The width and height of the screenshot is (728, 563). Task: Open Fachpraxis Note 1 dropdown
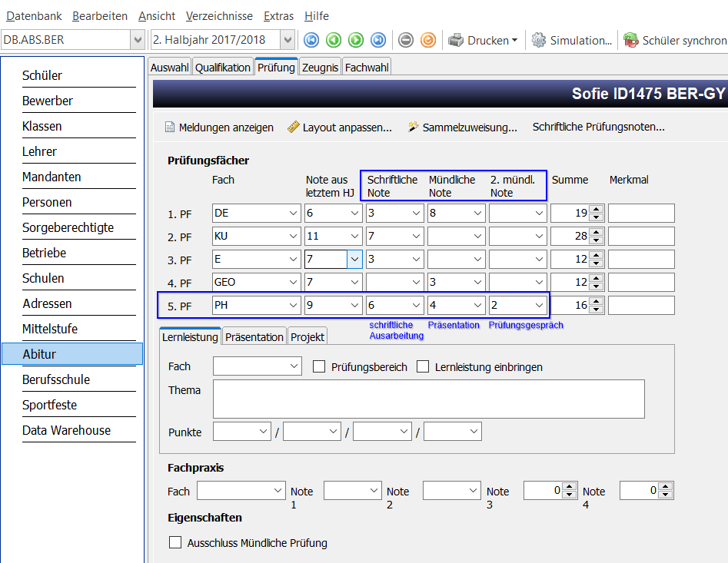(374, 490)
